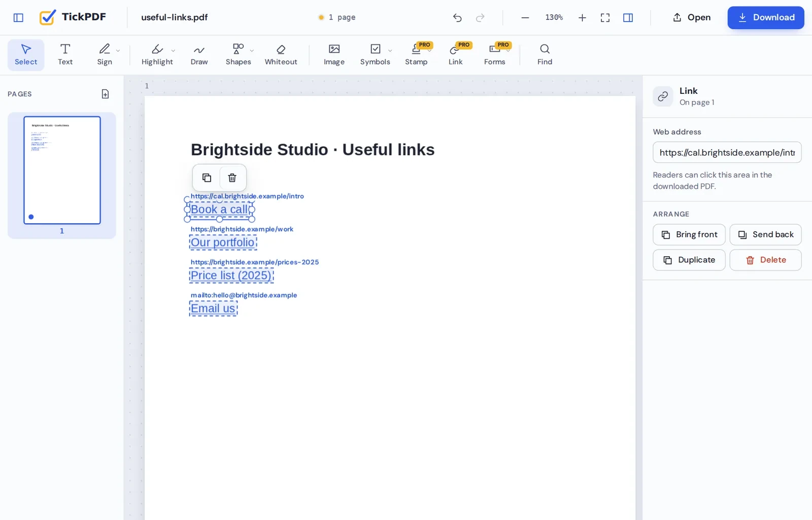
Task: Switch to fullscreen fit view
Action: [605, 18]
